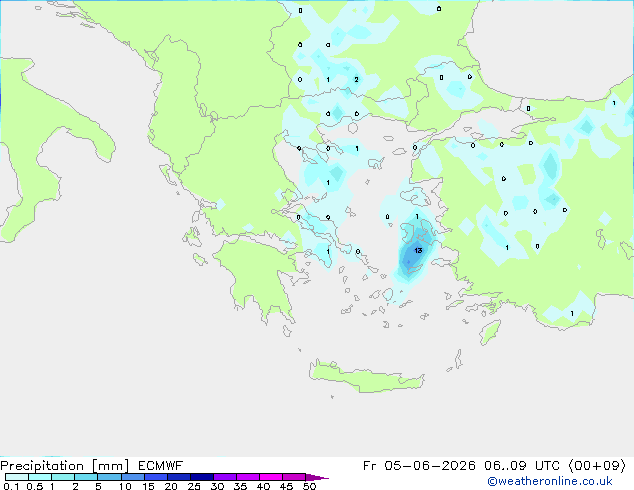Click the '25' legend scale label

[194, 486]
